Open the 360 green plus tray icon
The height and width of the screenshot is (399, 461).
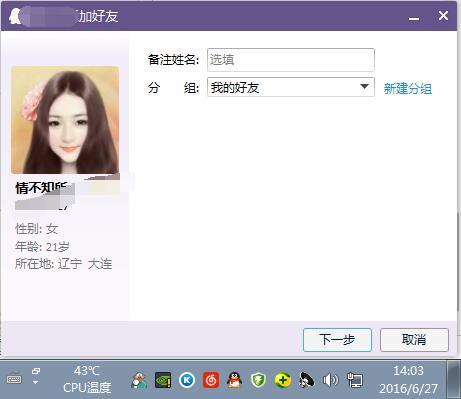[282, 380]
